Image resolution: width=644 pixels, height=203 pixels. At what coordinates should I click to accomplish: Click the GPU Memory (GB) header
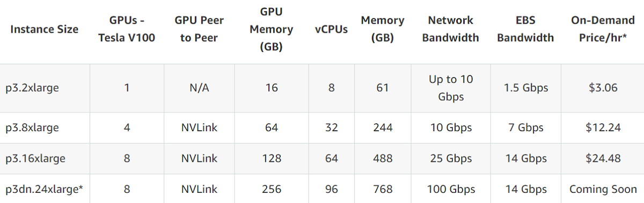[272, 29]
